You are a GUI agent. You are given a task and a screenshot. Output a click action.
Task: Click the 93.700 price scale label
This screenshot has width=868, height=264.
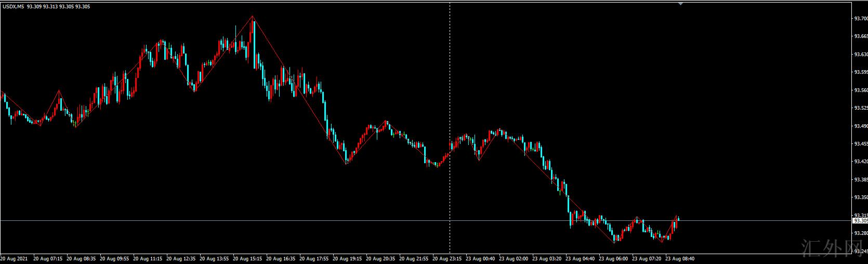coord(860,19)
